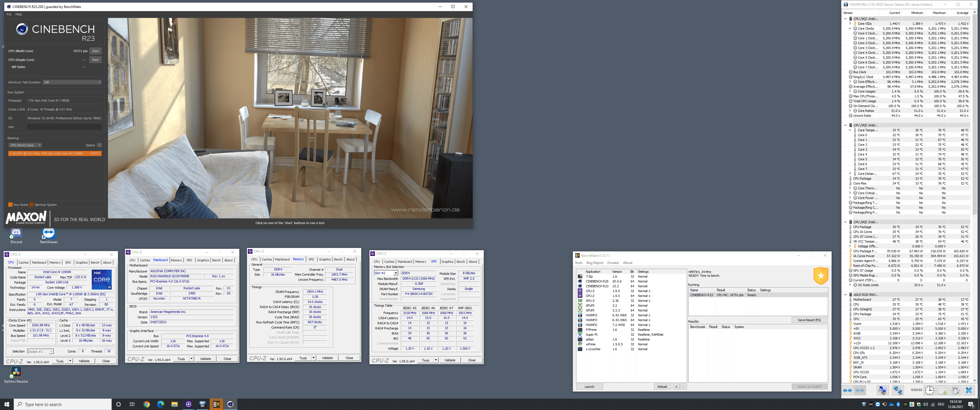The width and height of the screenshot is (980, 410).
Task: Expand the Core VIDs row in HWiNFO
Action: [x=850, y=24]
